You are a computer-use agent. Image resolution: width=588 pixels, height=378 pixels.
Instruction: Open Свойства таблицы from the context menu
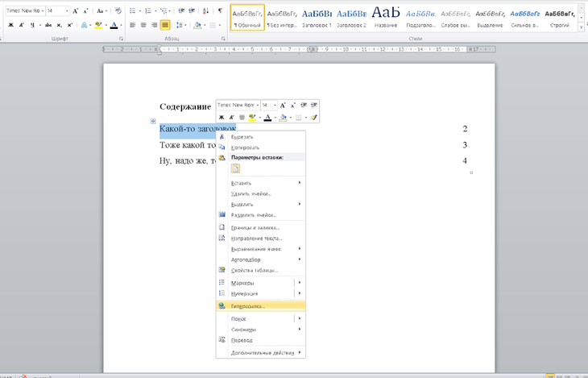pyautogui.click(x=261, y=270)
